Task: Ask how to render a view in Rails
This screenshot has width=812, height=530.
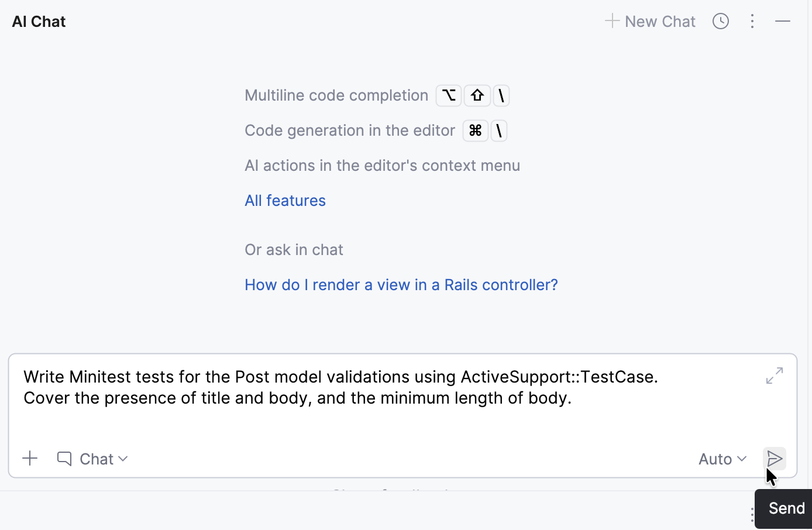Action: 401,284
